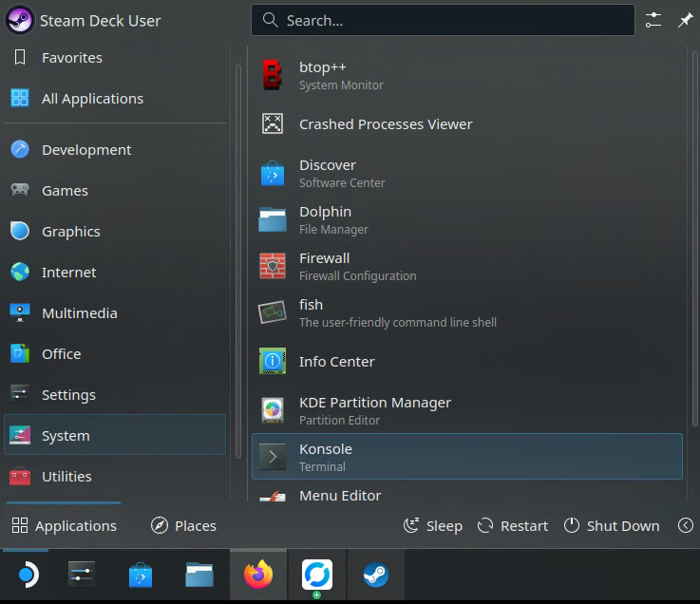Expand more power options arrow
Image resolution: width=700 pixels, height=604 pixels.
click(x=685, y=525)
